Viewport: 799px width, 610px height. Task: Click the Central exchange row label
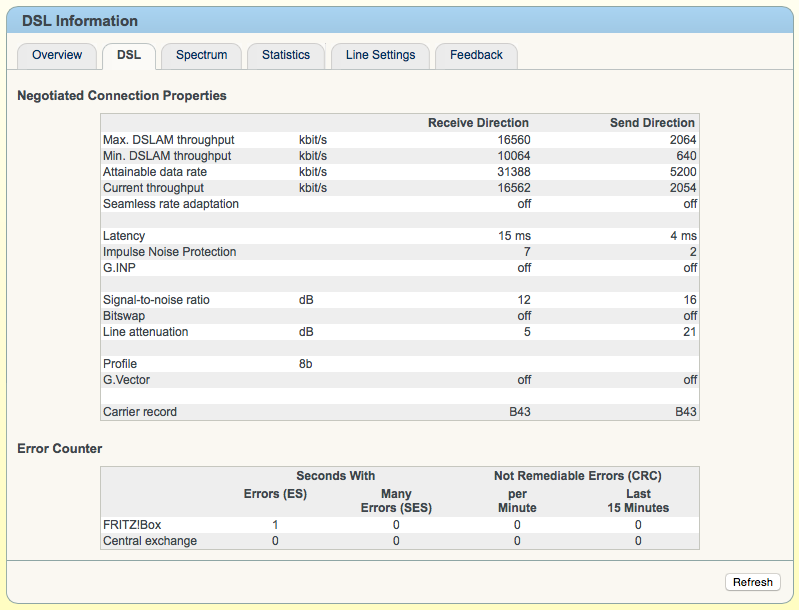coord(150,541)
